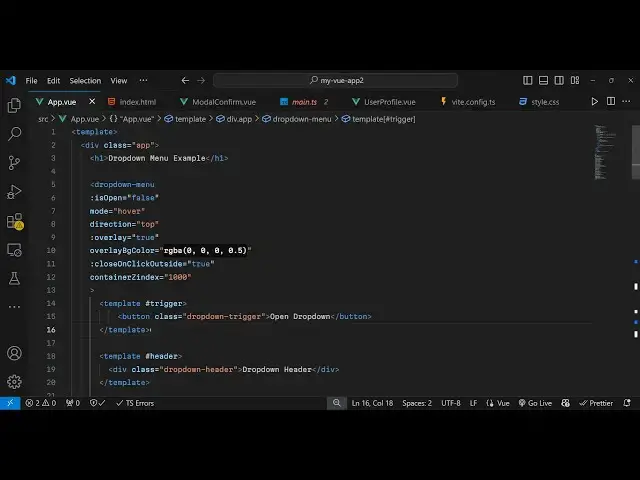Switch to the vite.config.ts tab
The width and height of the screenshot is (640, 480).
pyautogui.click(x=468, y=102)
